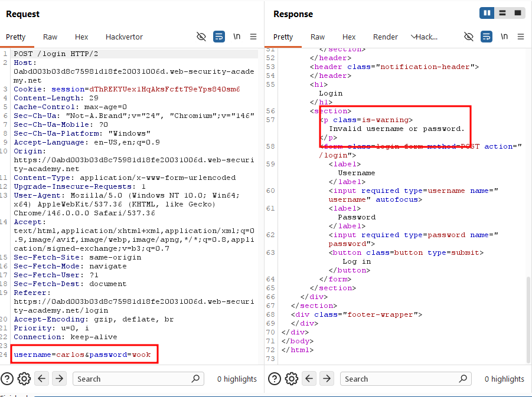This screenshot has width=532, height=397.
Task: Toggle word wrap in the Request panel
Action: [x=219, y=37]
